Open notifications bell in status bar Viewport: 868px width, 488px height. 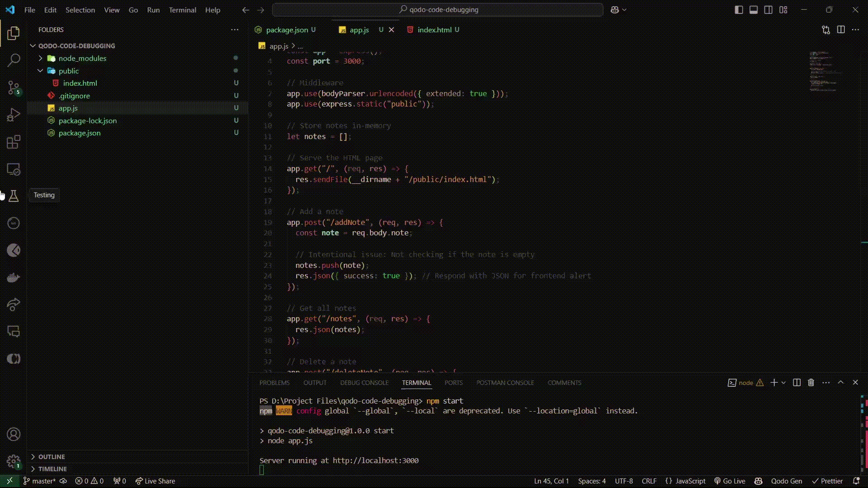point(856,481)
